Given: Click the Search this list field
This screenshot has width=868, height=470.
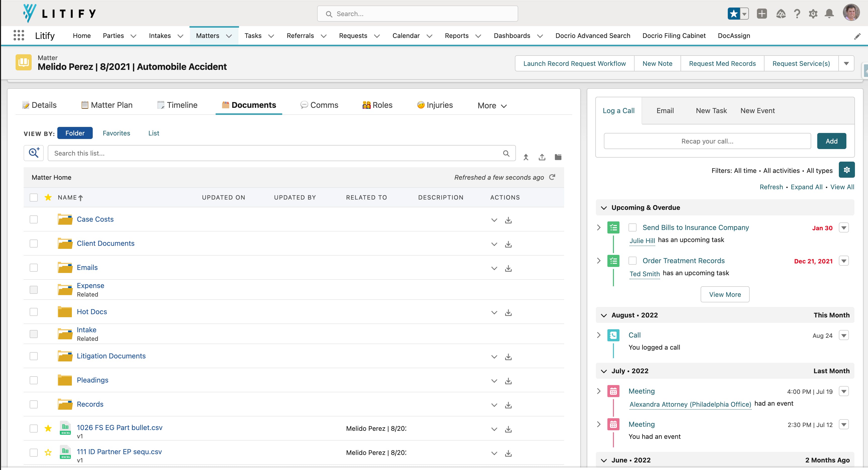Looking at the screenshot, I should tap(276, 153).
